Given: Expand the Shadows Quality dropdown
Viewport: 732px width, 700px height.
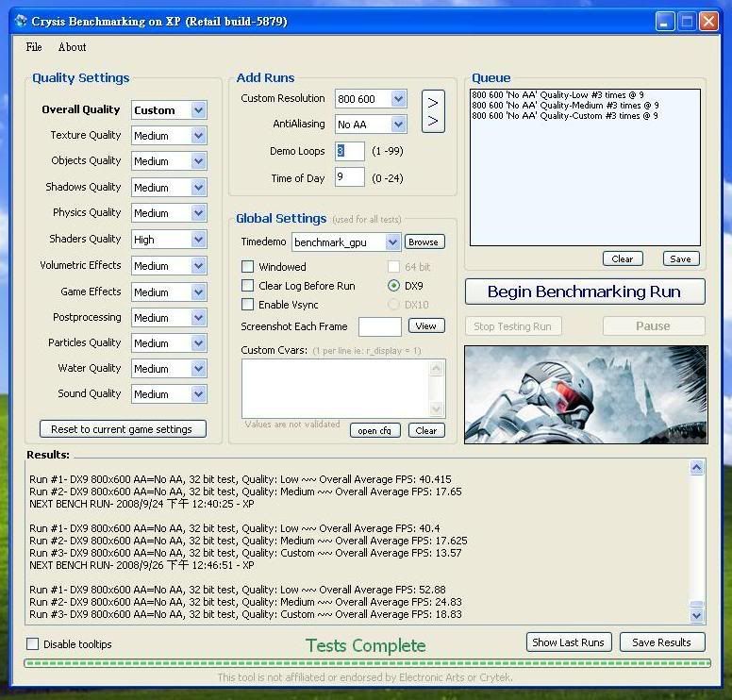Looking at the screenshot, I should pos(199,188).
